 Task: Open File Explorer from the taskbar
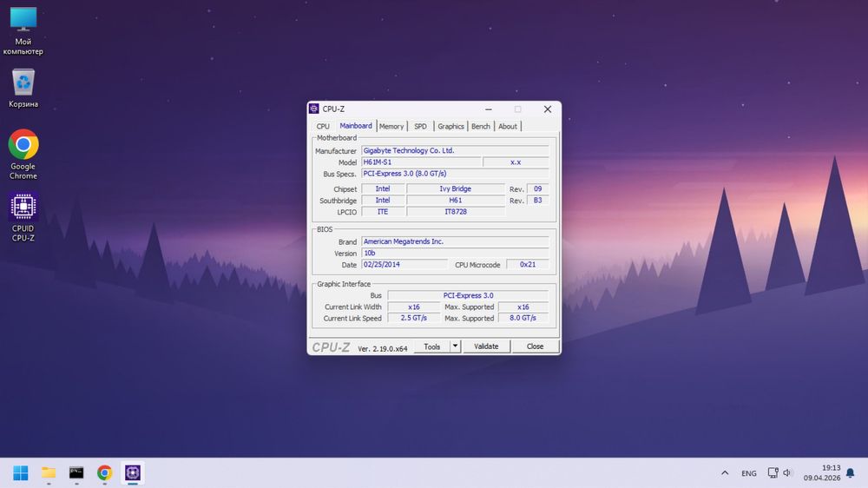tap(49, 472)
